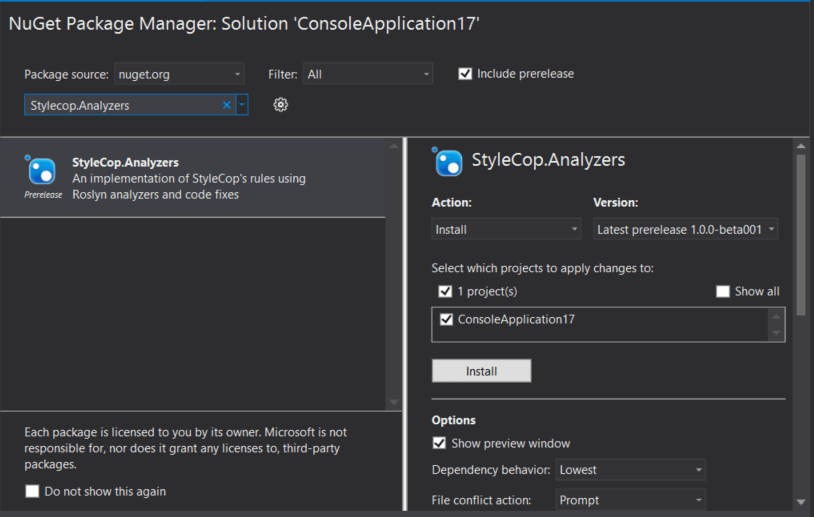Click results list scroll up arrow
Screen dimensions: 814x517
point(394,146)
